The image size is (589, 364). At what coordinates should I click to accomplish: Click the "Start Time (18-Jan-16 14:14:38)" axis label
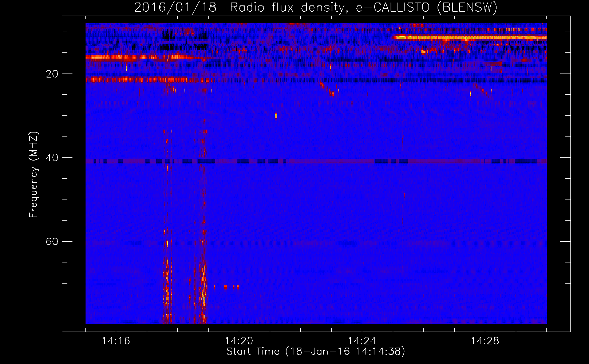point(316,352)
